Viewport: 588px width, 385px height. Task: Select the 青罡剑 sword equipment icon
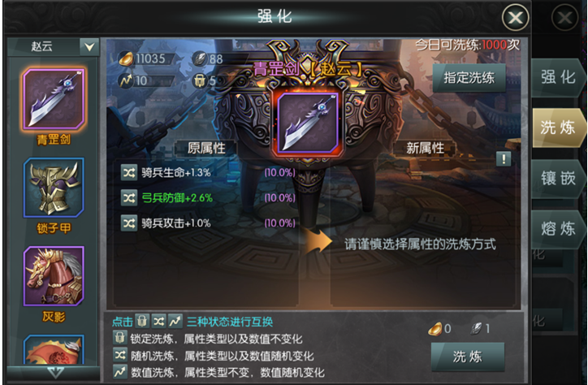point(54,99)
